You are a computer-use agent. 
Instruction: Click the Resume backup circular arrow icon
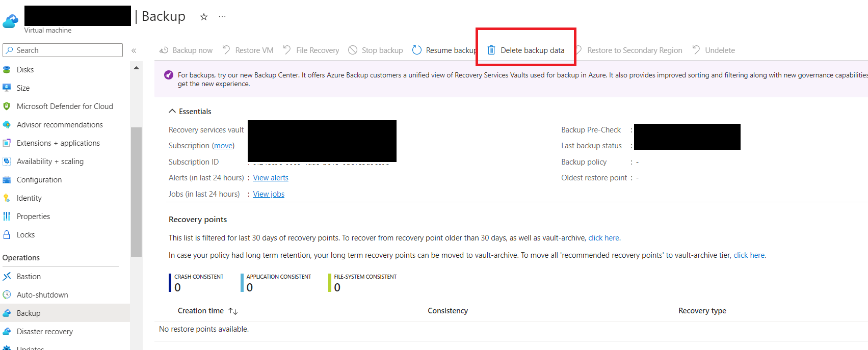point(417,50)
